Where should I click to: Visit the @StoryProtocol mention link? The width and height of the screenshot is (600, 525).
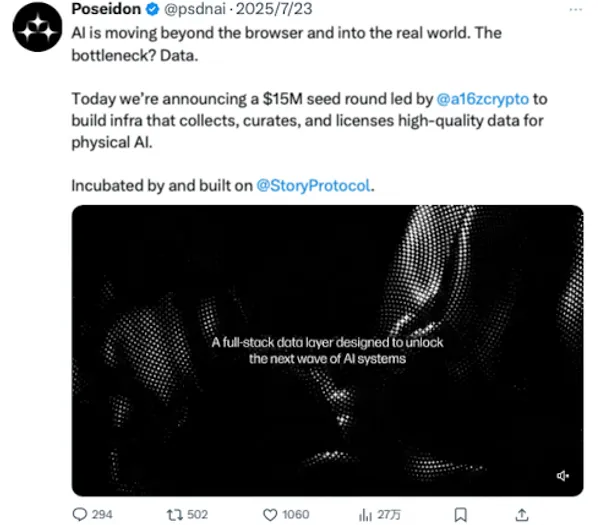coord(314,186)
